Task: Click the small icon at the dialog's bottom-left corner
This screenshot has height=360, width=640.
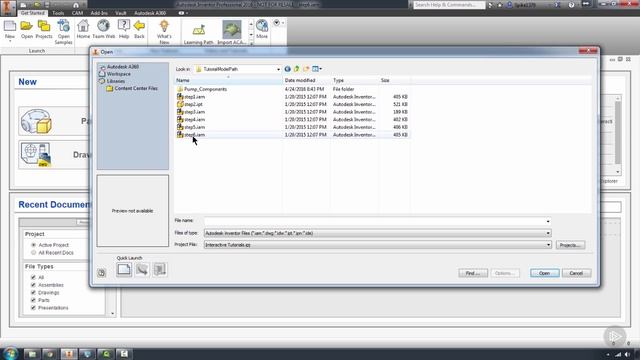Action: (102, 273)
